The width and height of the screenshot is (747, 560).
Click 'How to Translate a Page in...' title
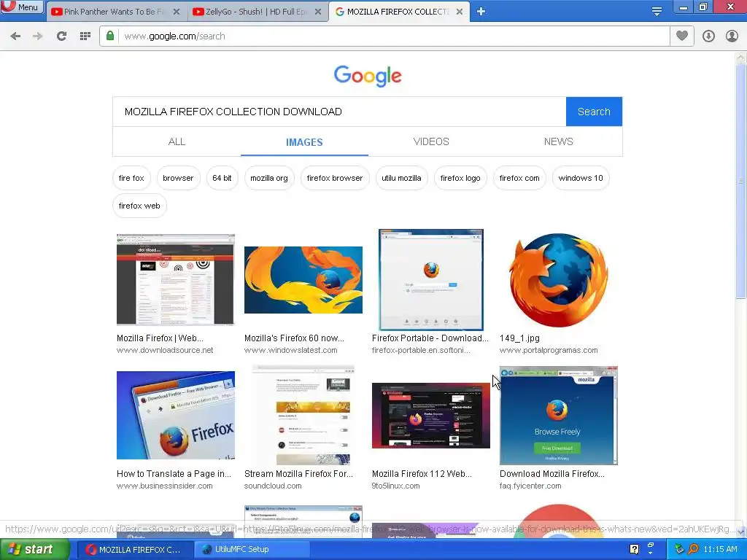point(174,474)
